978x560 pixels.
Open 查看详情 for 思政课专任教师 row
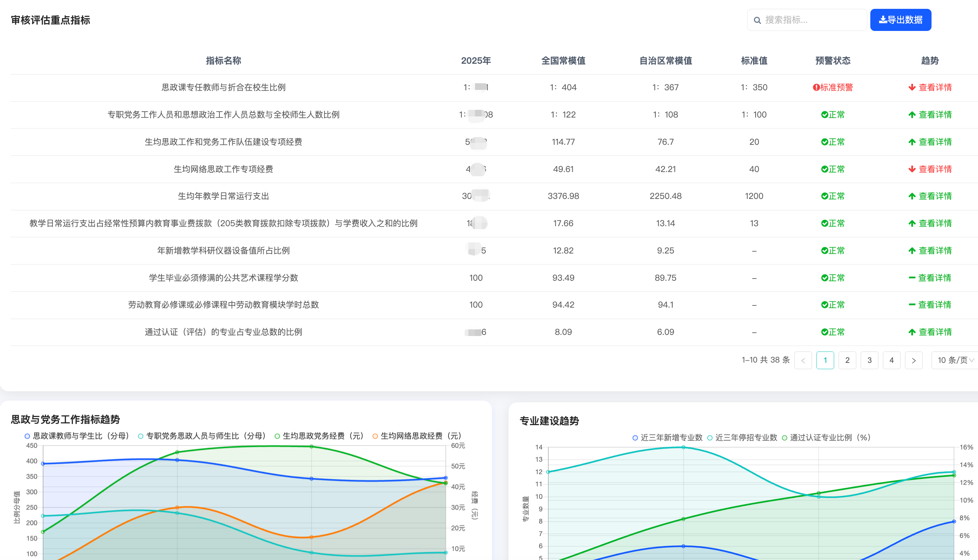tap(935, 87)
